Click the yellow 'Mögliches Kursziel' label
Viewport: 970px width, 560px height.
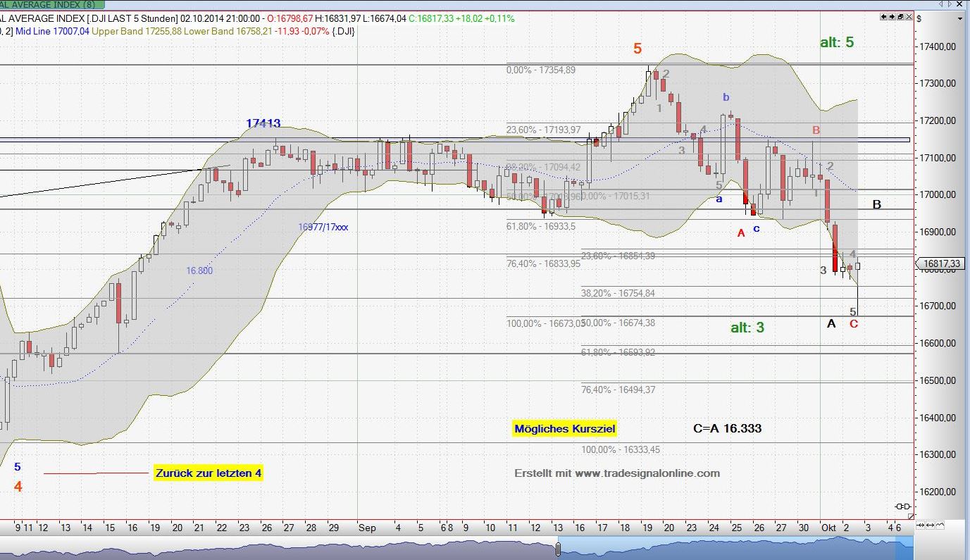[x=565, y=428]
